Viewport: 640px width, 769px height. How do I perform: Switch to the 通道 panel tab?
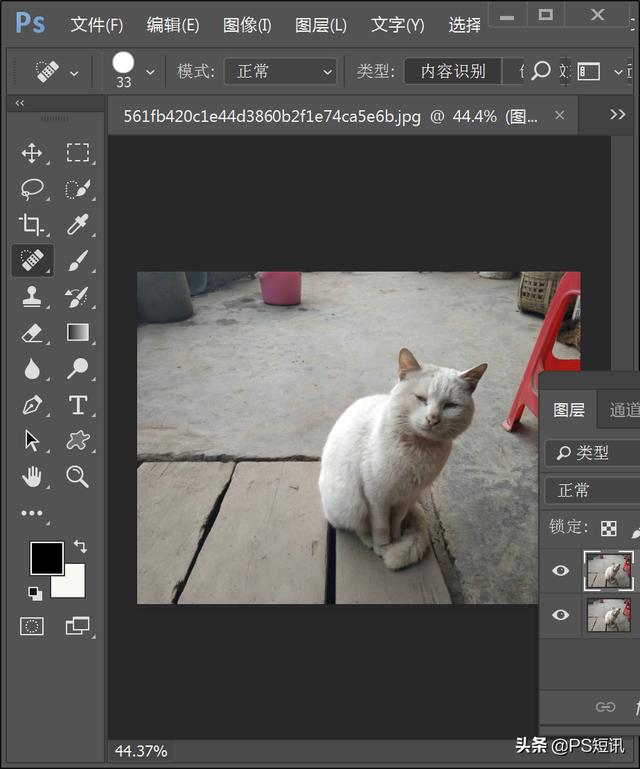623,410
